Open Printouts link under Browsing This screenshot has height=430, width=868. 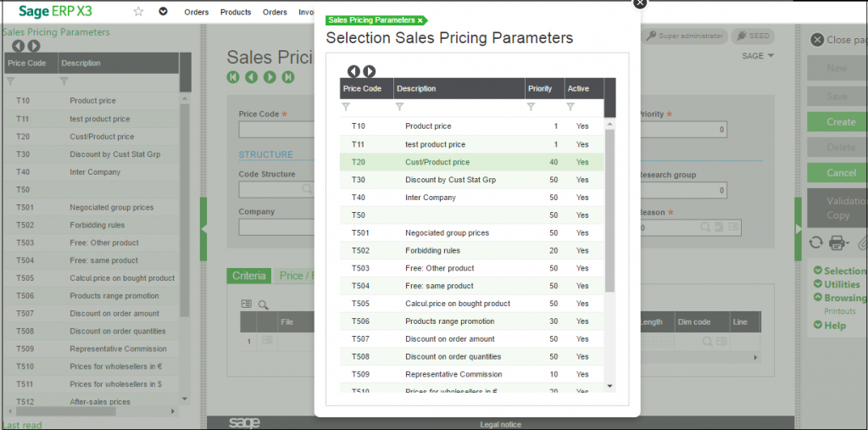[840, 311]
